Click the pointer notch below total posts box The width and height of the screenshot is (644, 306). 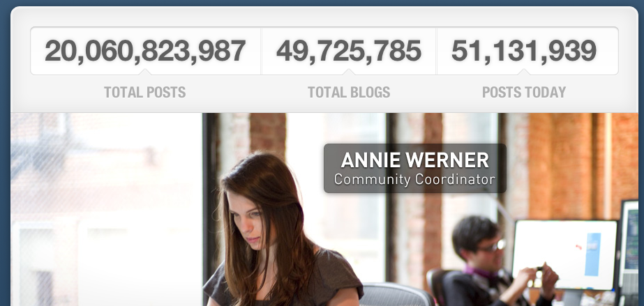144,72
